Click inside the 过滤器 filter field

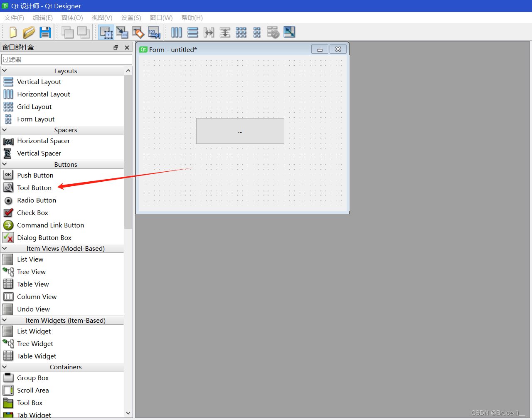point(66,59)
